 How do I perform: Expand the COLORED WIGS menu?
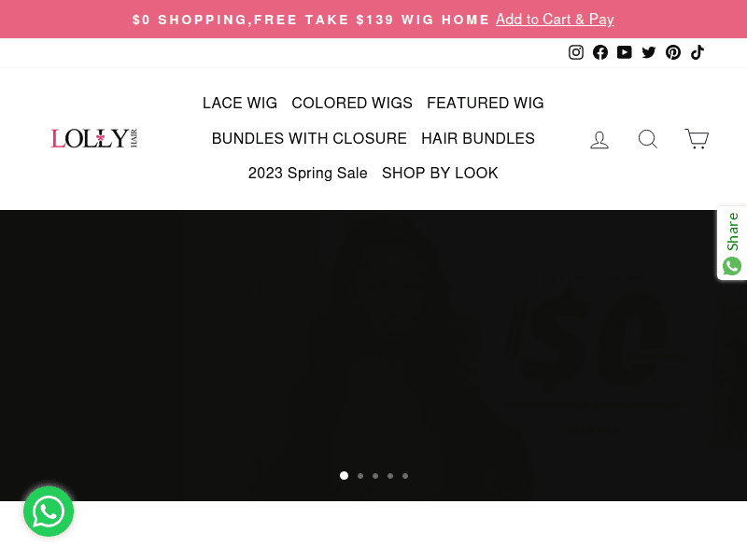pyautogui.click(x=352, y=103)
